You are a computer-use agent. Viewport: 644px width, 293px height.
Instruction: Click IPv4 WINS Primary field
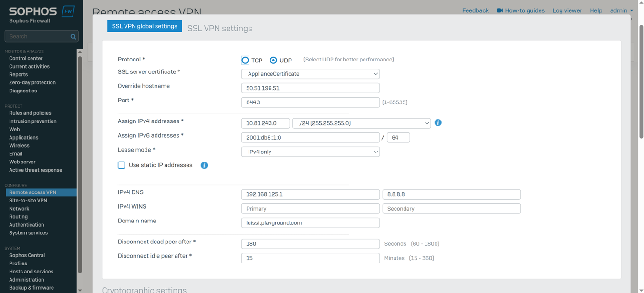pos(311,209)
